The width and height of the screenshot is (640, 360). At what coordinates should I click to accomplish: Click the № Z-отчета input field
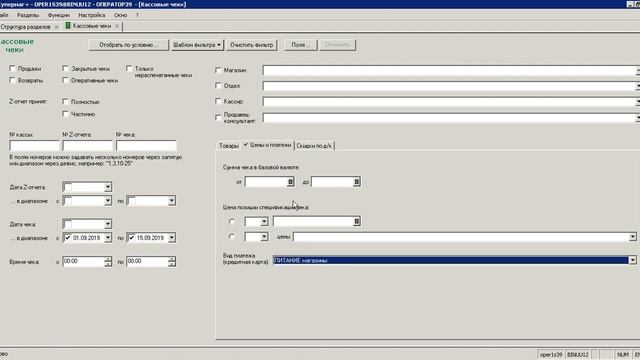[87, 146]
